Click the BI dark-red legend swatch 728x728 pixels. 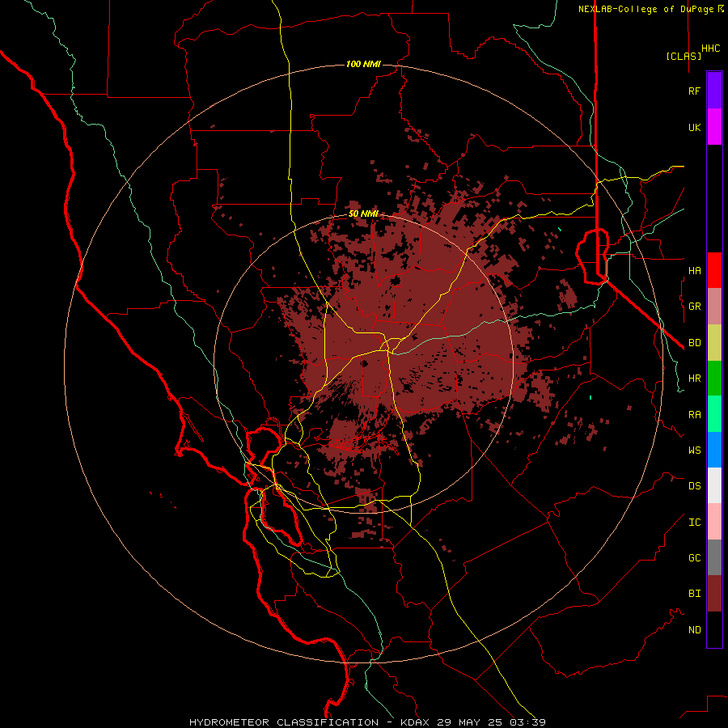(714, 594)
